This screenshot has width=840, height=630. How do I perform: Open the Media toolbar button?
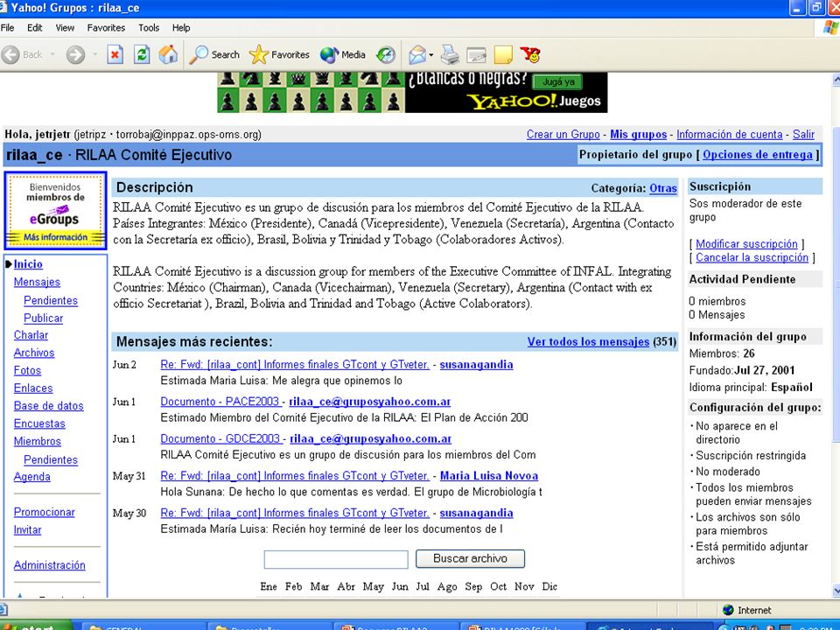click(343, 54)
